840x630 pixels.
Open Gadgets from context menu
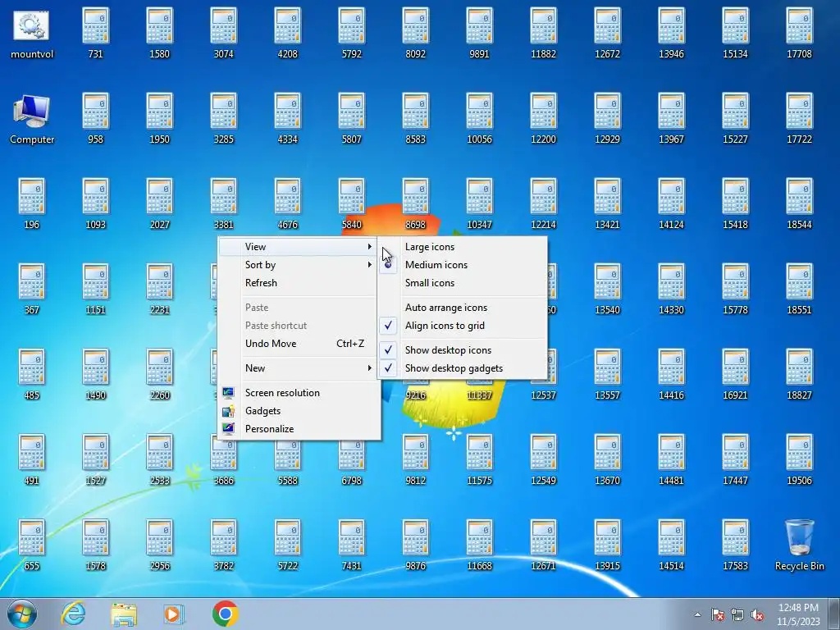click(x=299, y=411)
